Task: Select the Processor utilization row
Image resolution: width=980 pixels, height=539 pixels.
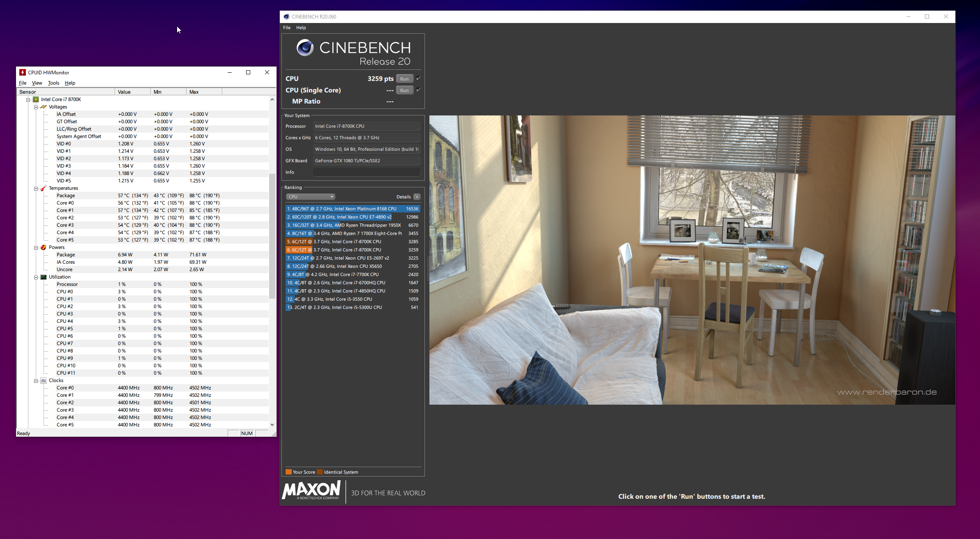Action: [162, 284]
